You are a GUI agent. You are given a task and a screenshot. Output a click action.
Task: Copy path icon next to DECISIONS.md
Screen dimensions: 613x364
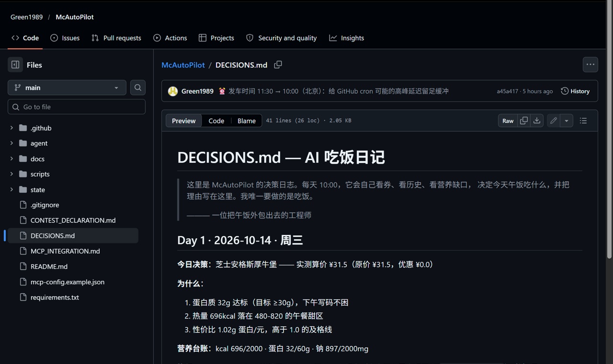pos(278,65)
